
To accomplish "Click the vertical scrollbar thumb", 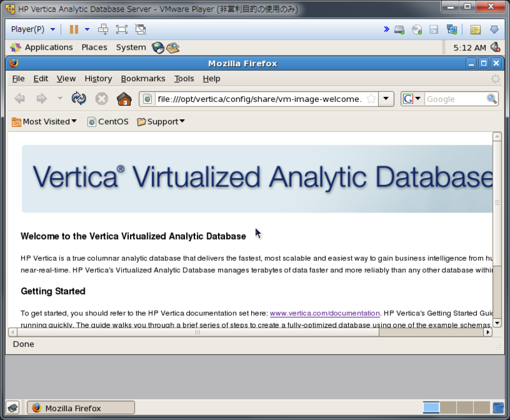I will coord(497,203).
